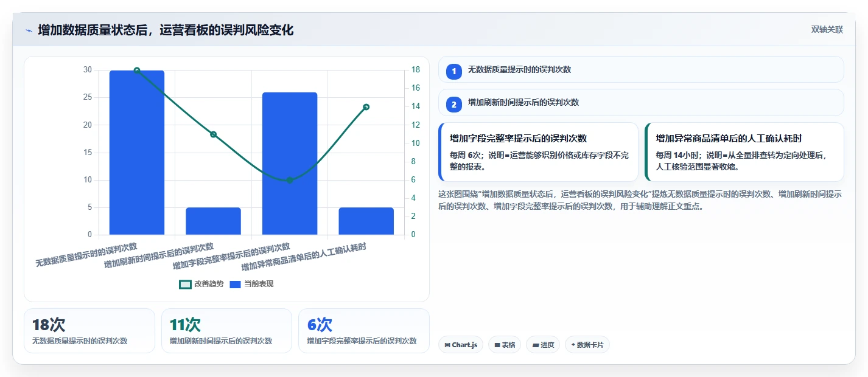
Task: Open the 增加字段完整率提示后的误判次数 detail card
Action: 538,152
